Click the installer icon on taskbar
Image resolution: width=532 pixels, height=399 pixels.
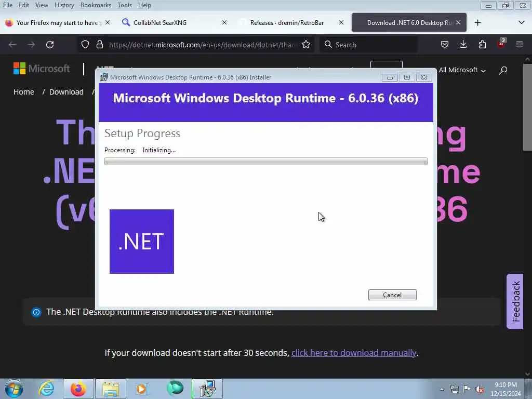click(x=207, y=389)
